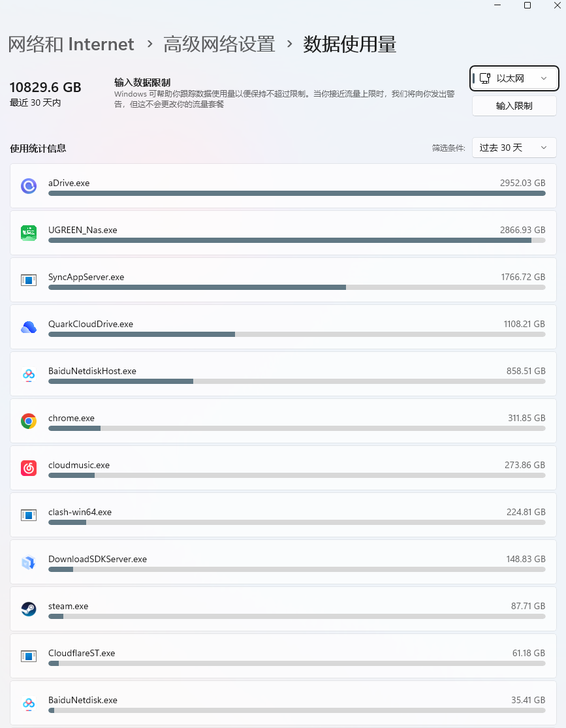Click the QuarkCloudDrive.exe usage bar
Viewport: 566px width, 728px height.
(296, 334)
